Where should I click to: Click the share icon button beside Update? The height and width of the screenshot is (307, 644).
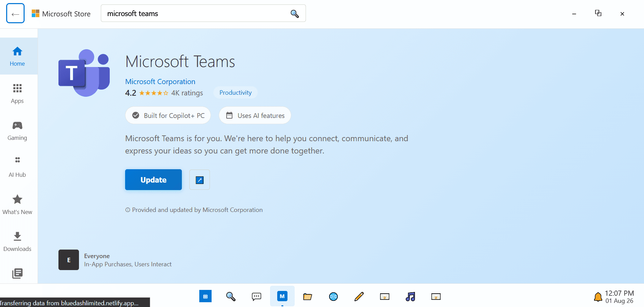click(x=200, y=180)
